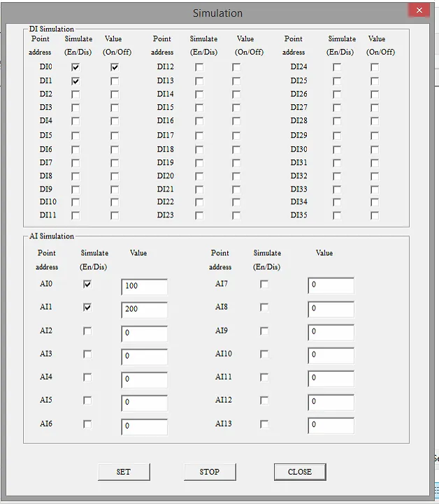
Task: Click the AI9 value input field
Action: [x=331, y=332]
